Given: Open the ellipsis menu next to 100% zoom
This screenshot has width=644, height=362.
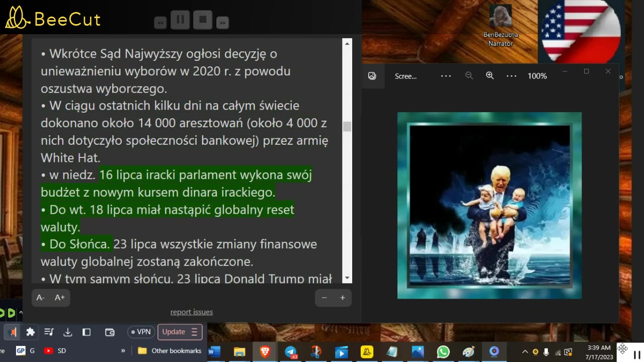Looking at the screenshot, I should [x=511, y=76].
